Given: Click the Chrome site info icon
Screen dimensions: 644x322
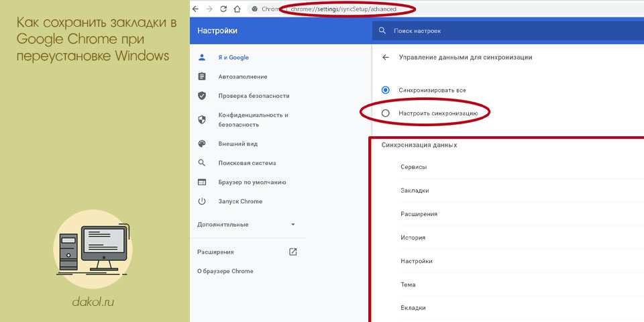Looking at the screenshot, I should pyautogui.click(x=255, y=9).
